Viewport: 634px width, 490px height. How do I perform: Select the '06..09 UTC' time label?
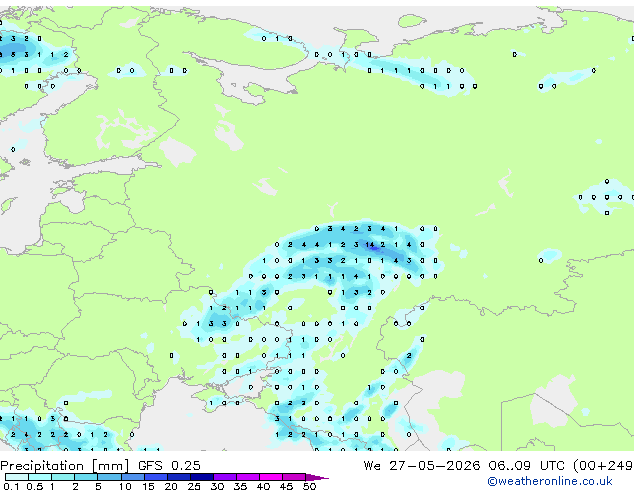tap(526, 466)
